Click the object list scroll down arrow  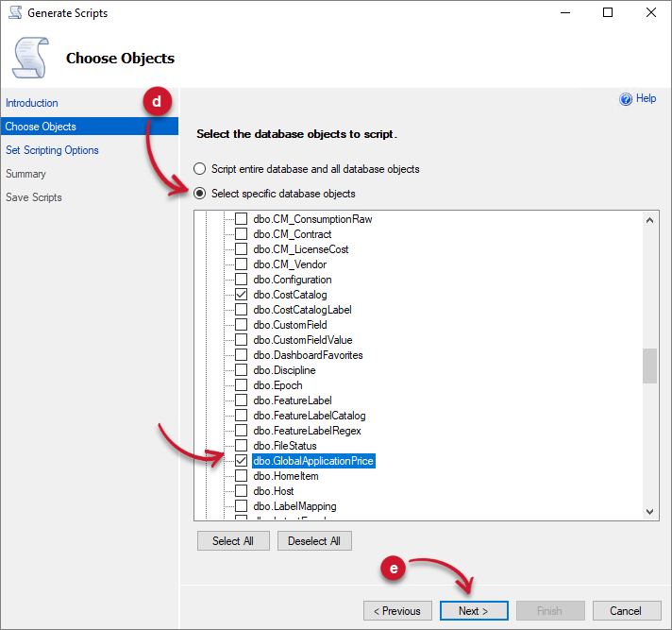point(649,512)
